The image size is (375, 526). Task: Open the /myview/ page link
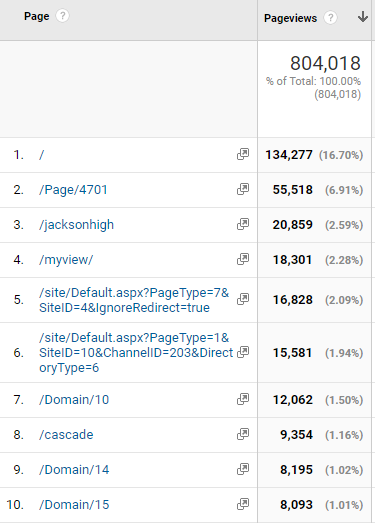point(66,260)
